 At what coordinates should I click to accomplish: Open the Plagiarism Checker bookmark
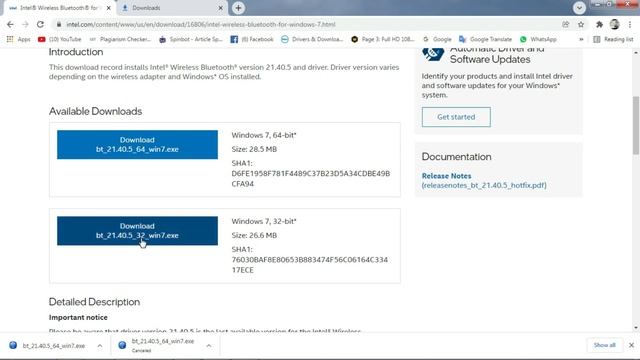[x=120, y=39]
